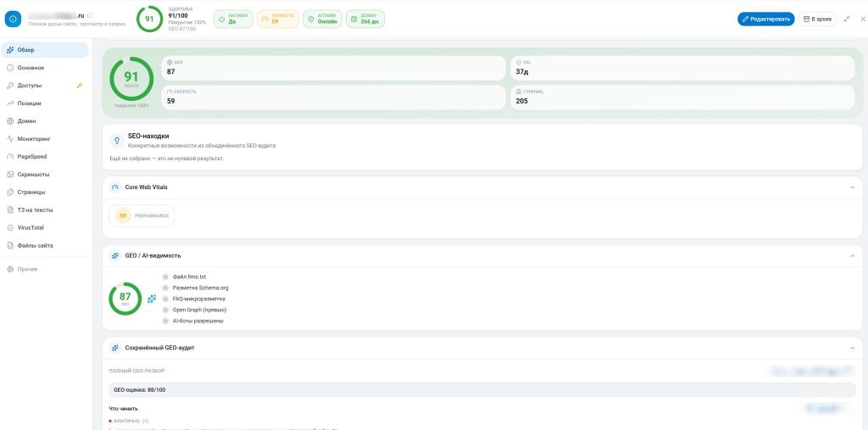Click the image icon next to Скриншоты
The image size is (868, 430).
pos(10,175)
